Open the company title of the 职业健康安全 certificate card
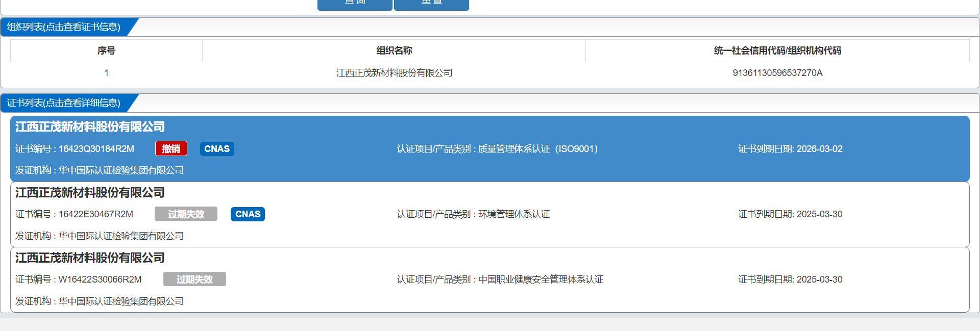Viewport: 980px width, 331px height. (90, 258)
